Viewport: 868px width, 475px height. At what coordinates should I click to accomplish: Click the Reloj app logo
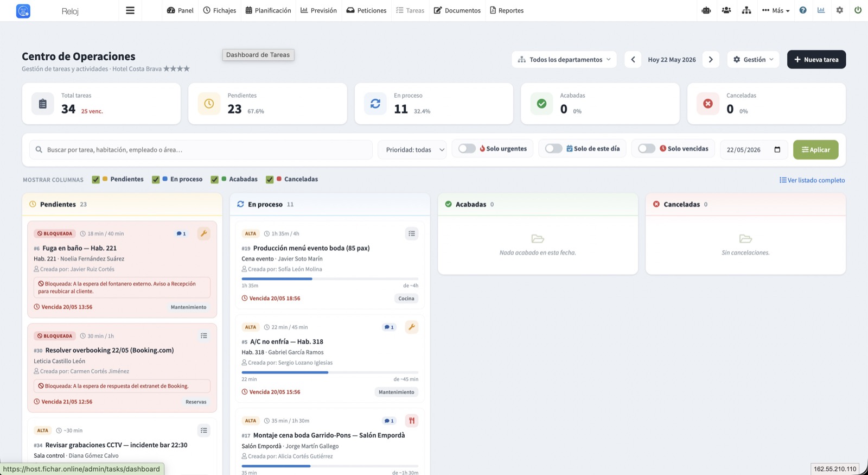pos(23,11)
